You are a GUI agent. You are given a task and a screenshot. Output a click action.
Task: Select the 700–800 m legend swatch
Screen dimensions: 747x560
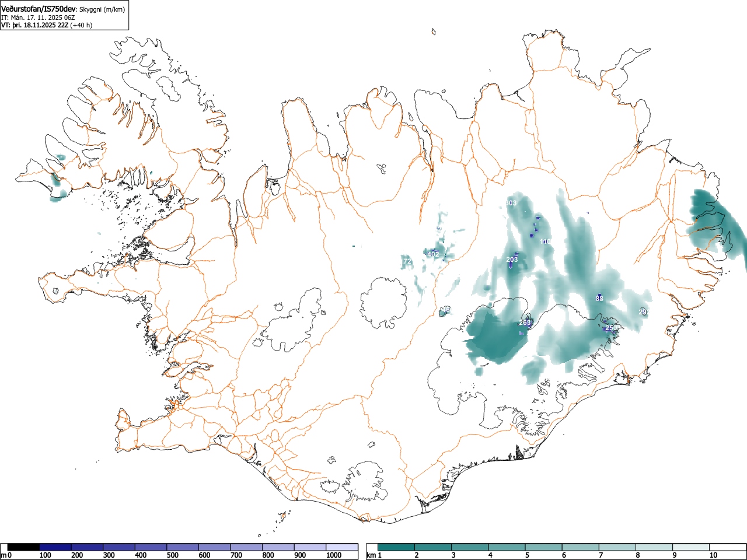246,547
